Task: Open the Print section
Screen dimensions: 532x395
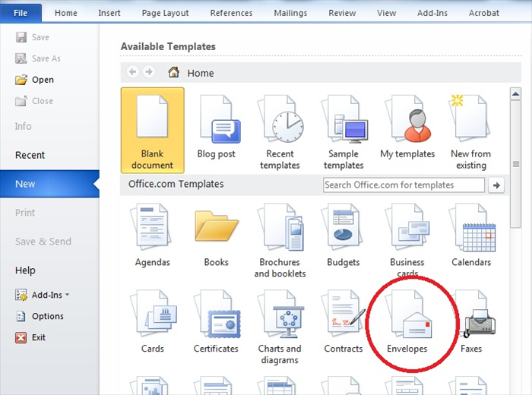Action: click(25, 213)
